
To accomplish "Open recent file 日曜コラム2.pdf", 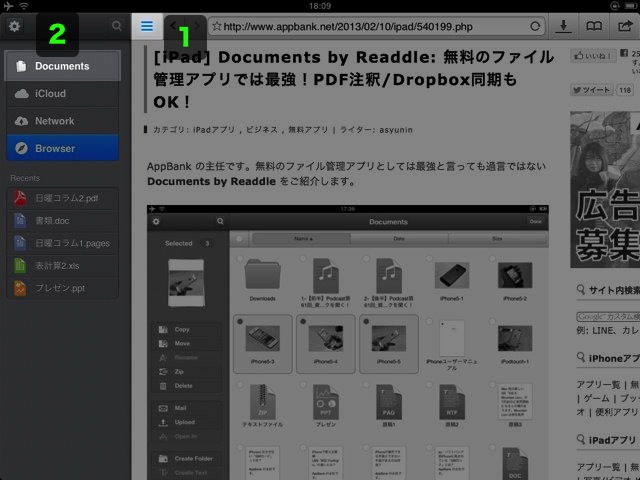I will (62, 198).
